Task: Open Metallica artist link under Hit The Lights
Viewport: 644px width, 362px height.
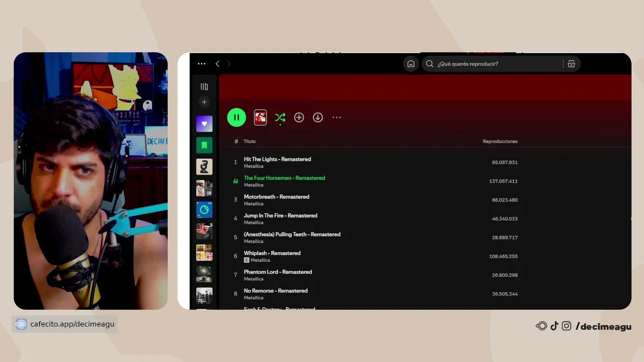Action: click(254, 166)
